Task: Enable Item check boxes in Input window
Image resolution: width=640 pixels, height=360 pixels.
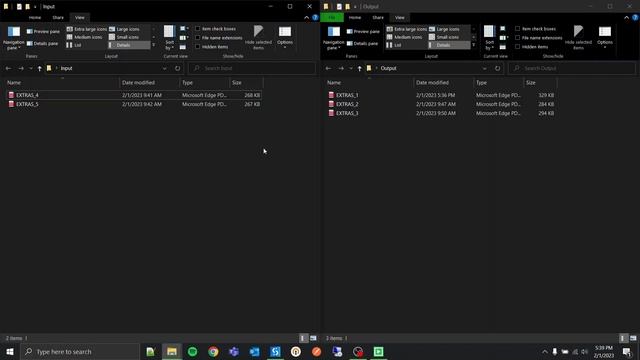Action: tap(215, 29)
